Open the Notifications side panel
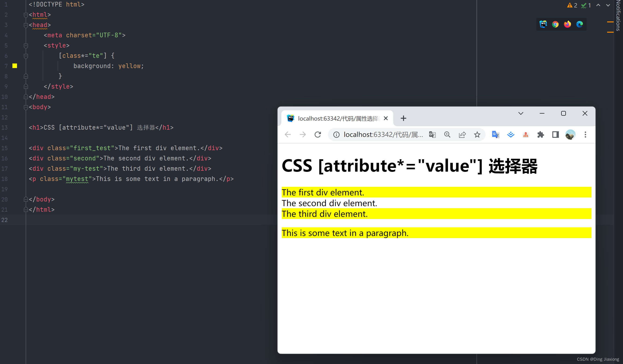 click(x=618, y=15)
